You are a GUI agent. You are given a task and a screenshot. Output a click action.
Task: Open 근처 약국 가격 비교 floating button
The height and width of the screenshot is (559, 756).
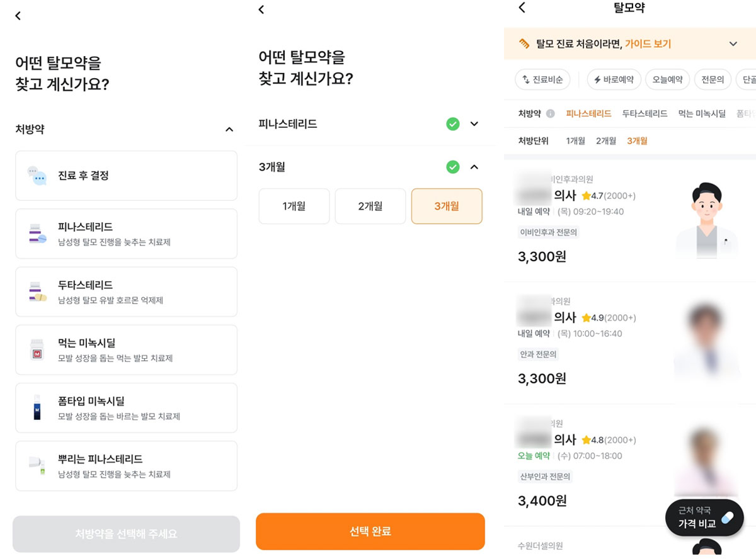[704, 517]
